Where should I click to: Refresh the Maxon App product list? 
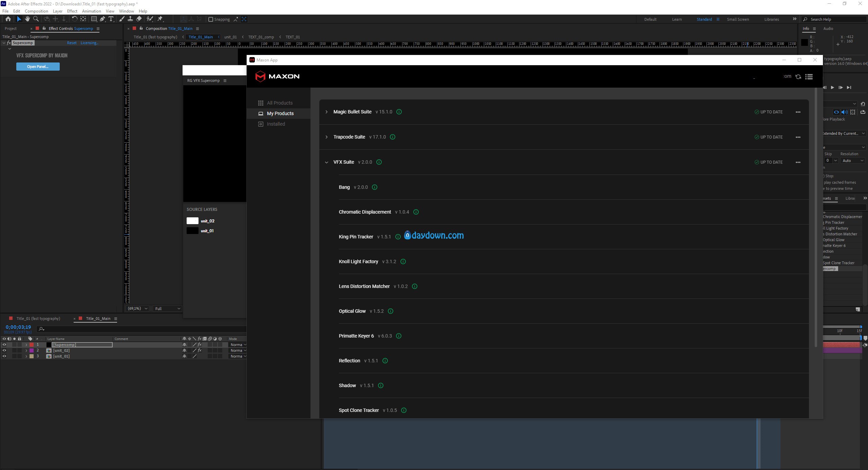pos(798,77)
